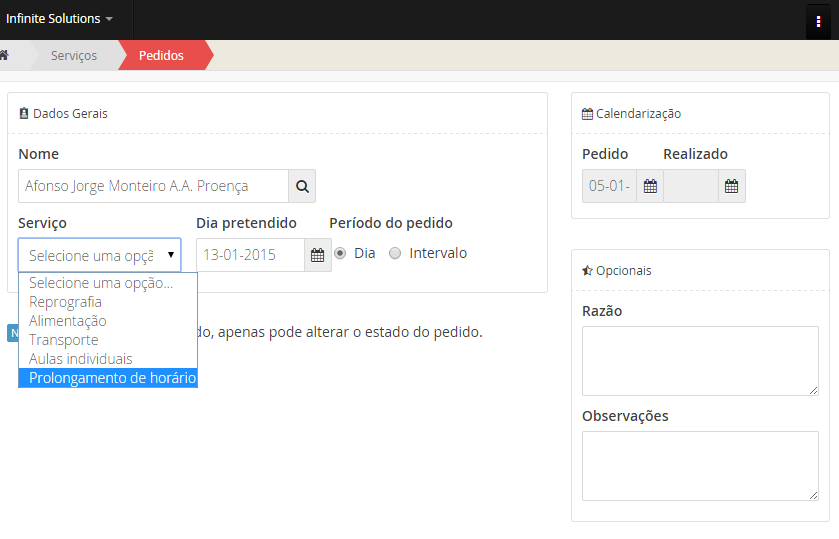Click into the Observações text area
This screenshot has height=539, width=839.
700,465
